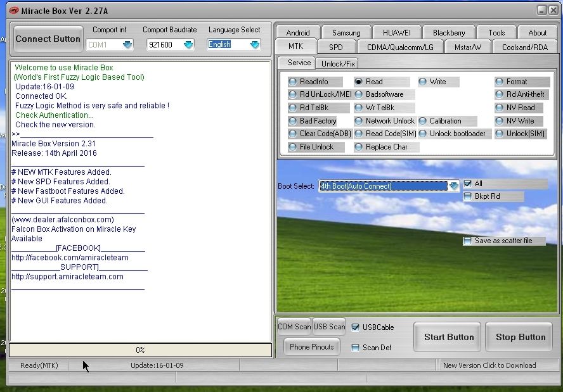563x392 pixels.
Task: Enable Save as scatter file
Action: point(467,241)
